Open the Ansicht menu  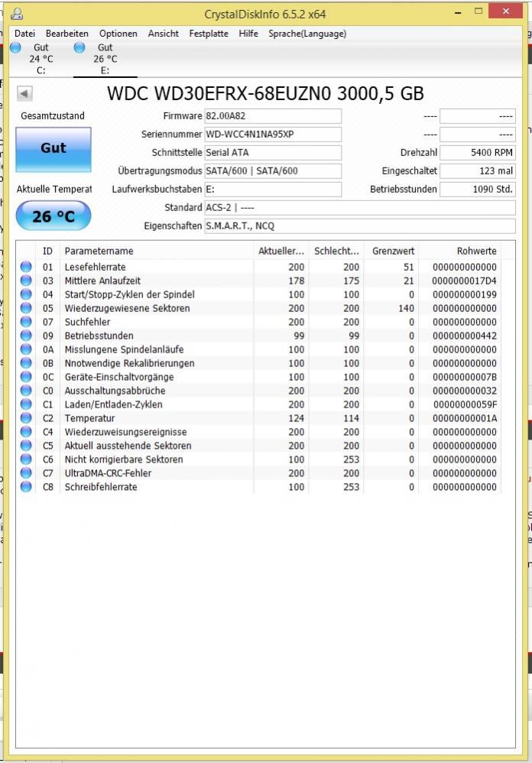click(x=164, y=34)
